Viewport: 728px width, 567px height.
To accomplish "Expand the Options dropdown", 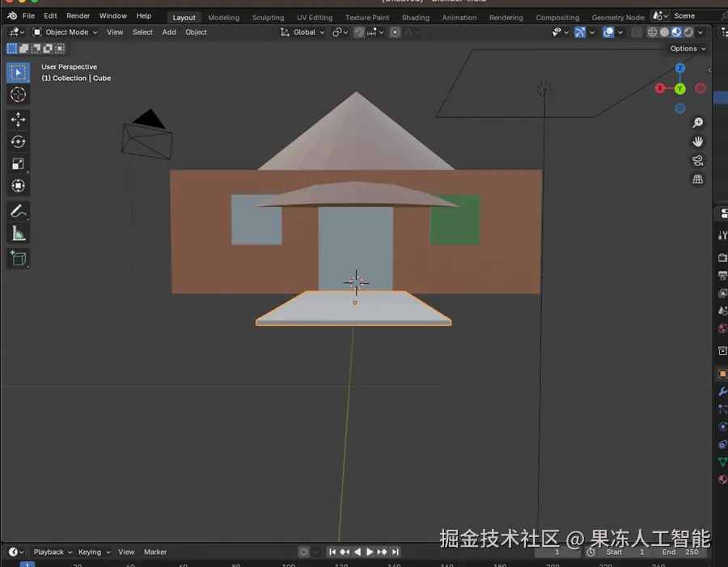I will pos(688,49).
